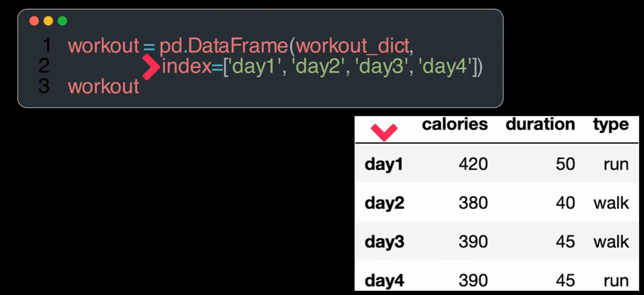The height and width of the screenshot is (295, 644).
Task: Click the yellow minimize dot in code window
Action: [x=48, y=21]
